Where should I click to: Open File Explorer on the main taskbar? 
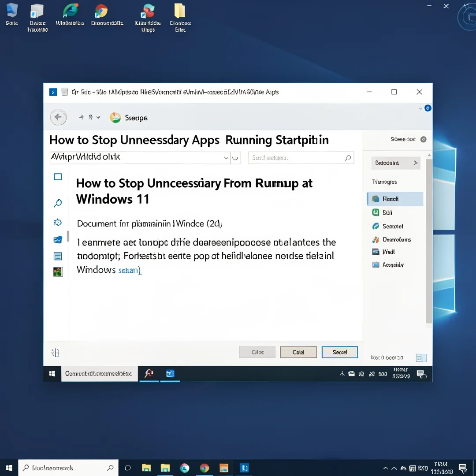[x=146, y=468]
